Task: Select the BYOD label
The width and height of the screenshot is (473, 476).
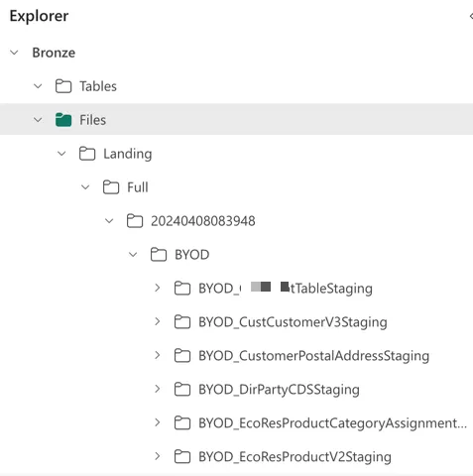Action: click(x=192, y=255)
